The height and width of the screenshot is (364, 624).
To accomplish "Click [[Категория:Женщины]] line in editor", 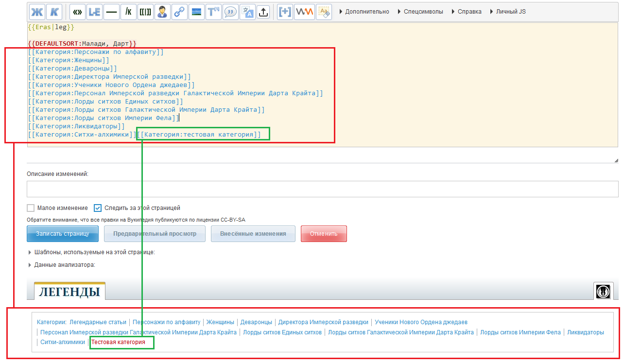I will click(69, 60).
